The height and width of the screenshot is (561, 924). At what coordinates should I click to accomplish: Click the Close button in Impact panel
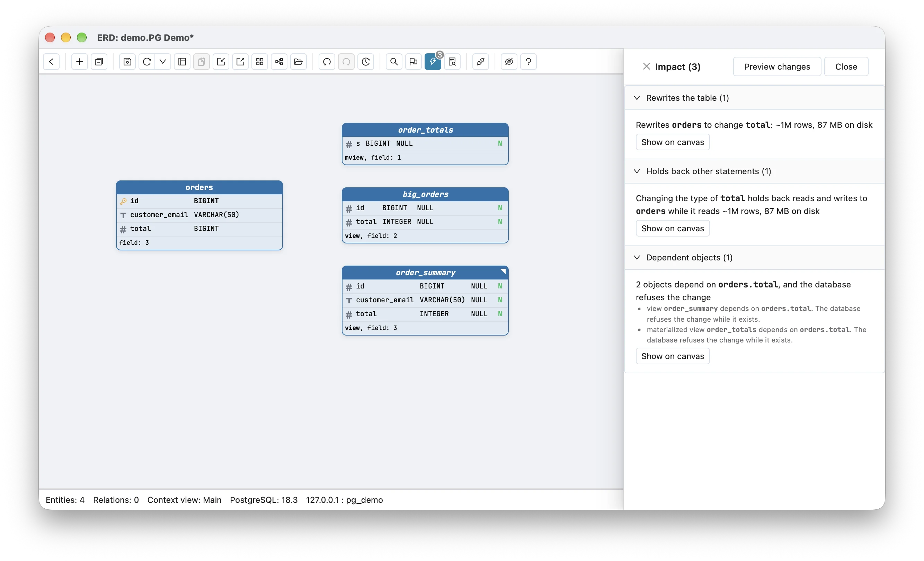point(846,67)
